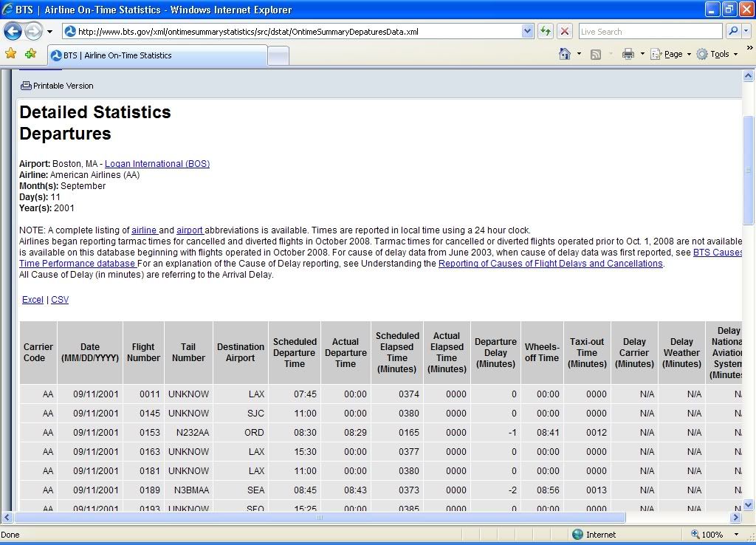The width and height of the screenshot is (756, 545).
Task: Click the Favorites Center star icon
Action: coord(10,54)
